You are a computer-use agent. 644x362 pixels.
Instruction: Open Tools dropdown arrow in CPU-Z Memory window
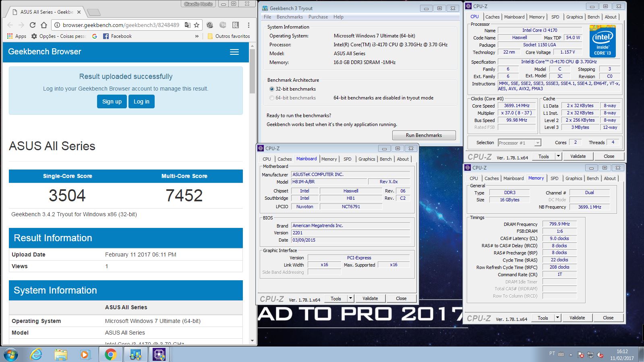click(x=557, y=318)
